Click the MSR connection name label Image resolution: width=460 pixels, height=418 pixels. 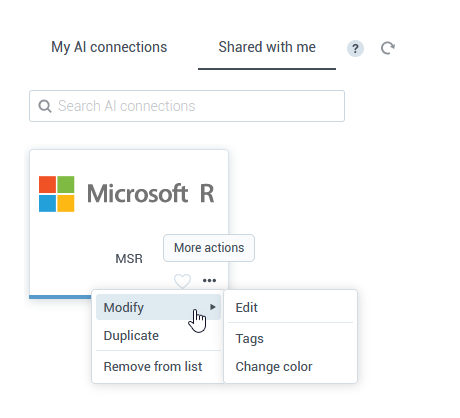(129, 259)
